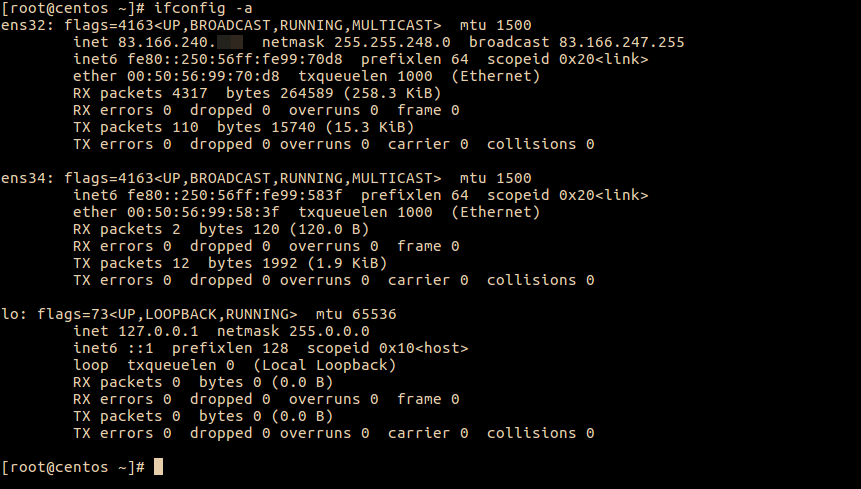
Task: Click the redacted portion of ens32 IP
Action: click(x=230, y=42)
